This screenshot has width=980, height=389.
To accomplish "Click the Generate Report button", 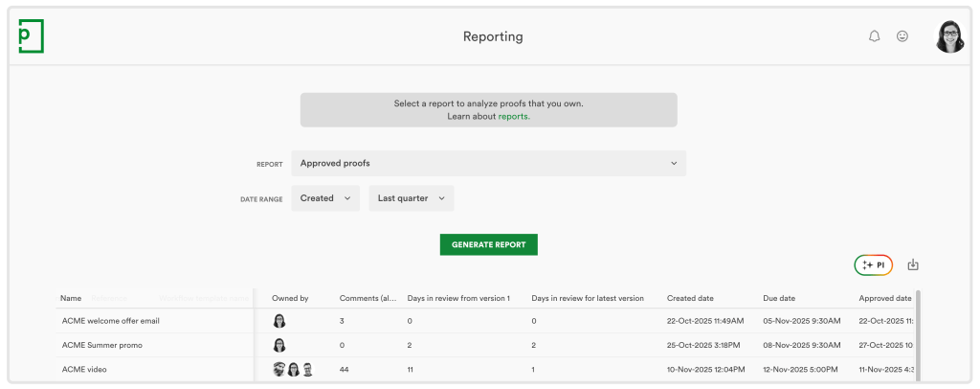I will [488, 244].
